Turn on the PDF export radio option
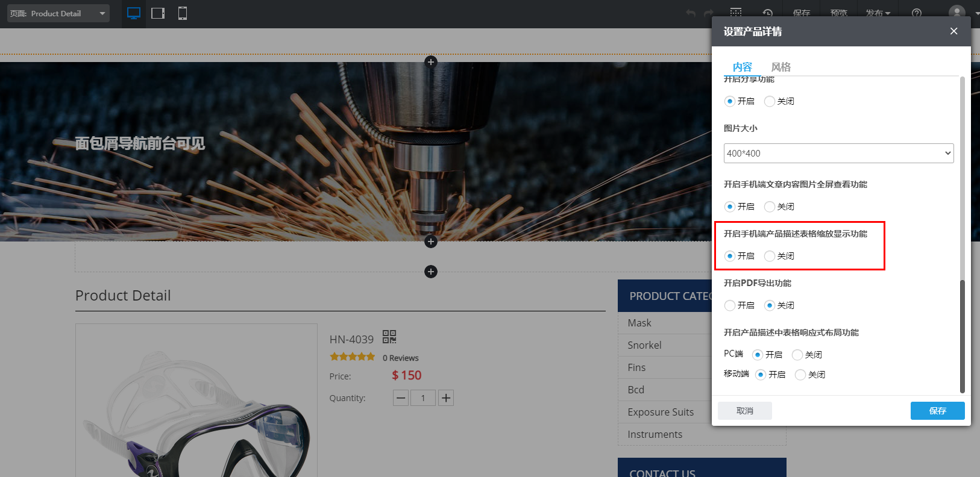The width and height of the screenshot is (980, 477). pyautogui.click(x=730, y=305)
